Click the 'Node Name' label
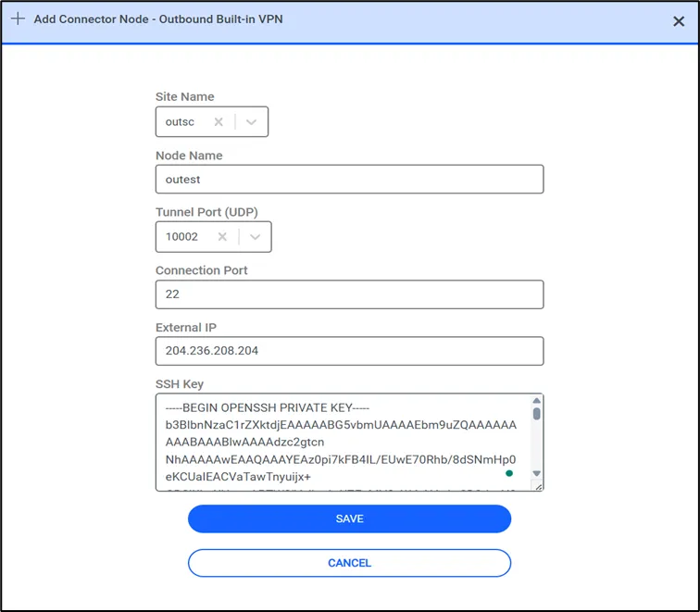This screenshot has height=612, width=700. 189,156
